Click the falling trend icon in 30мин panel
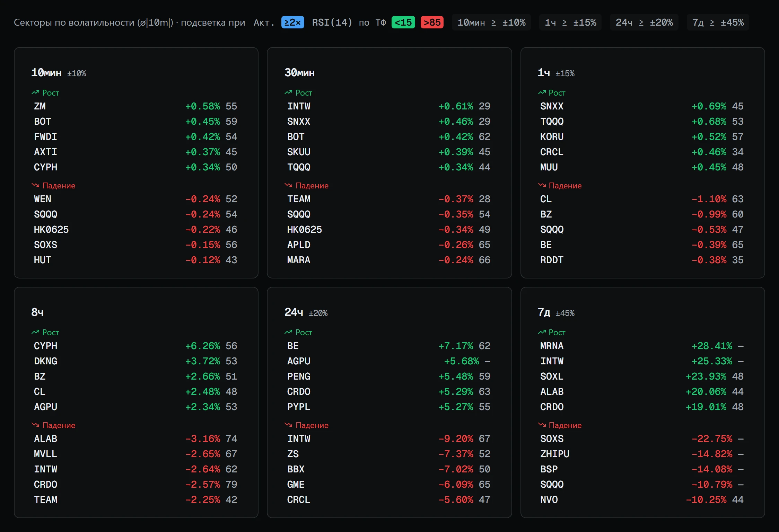Screen dimensions: 779x532 [288, 185]
